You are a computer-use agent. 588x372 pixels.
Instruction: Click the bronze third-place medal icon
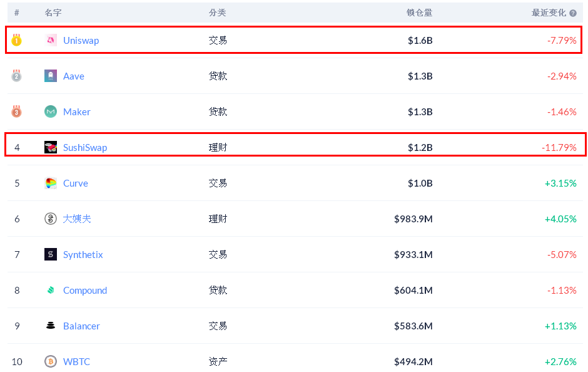17,111
